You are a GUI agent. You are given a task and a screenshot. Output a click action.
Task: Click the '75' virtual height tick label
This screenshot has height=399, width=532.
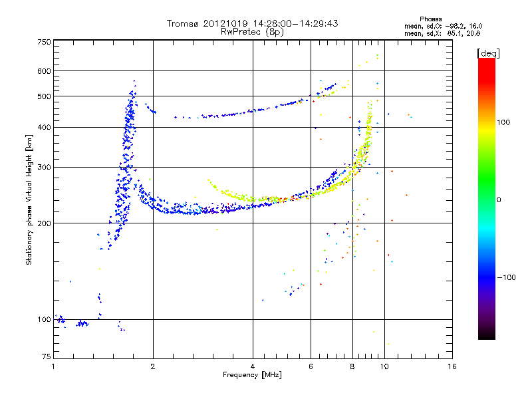pyautogui.click(x=47, y=356)
